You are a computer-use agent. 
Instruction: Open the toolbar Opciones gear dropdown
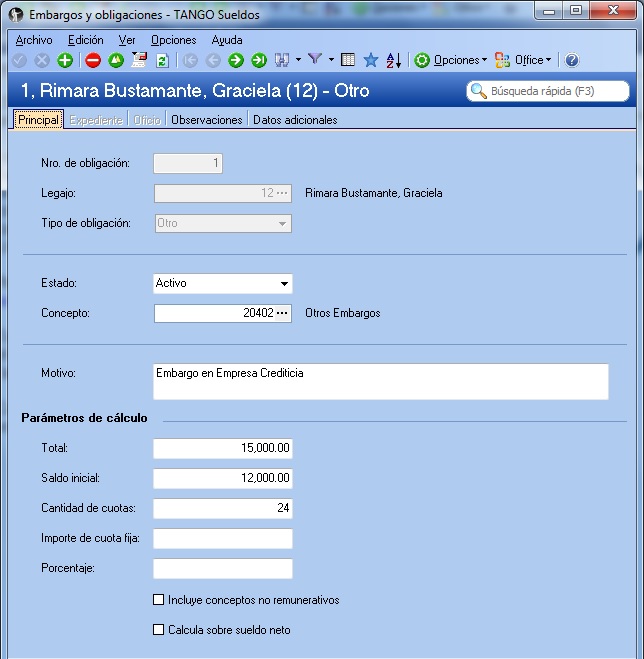(450, 61)
